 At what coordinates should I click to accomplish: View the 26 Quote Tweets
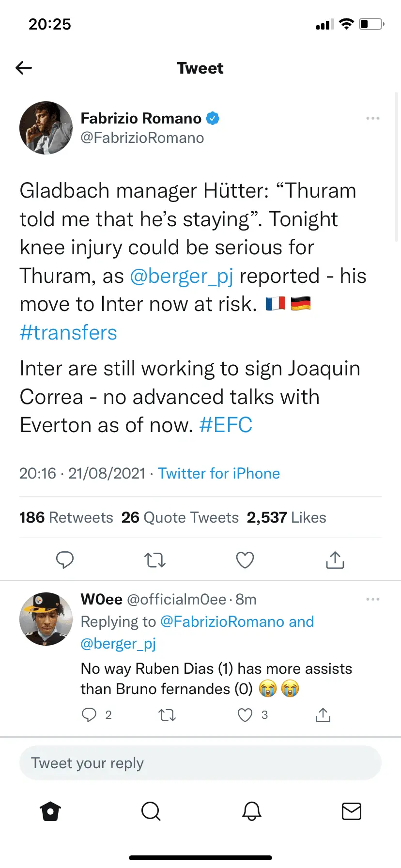point(180,517)
